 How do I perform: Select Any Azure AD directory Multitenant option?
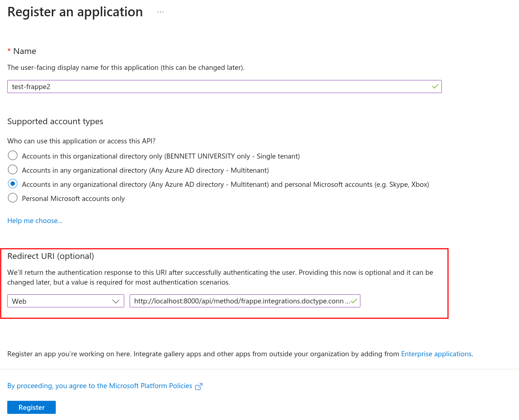click(x=13, y=170)
